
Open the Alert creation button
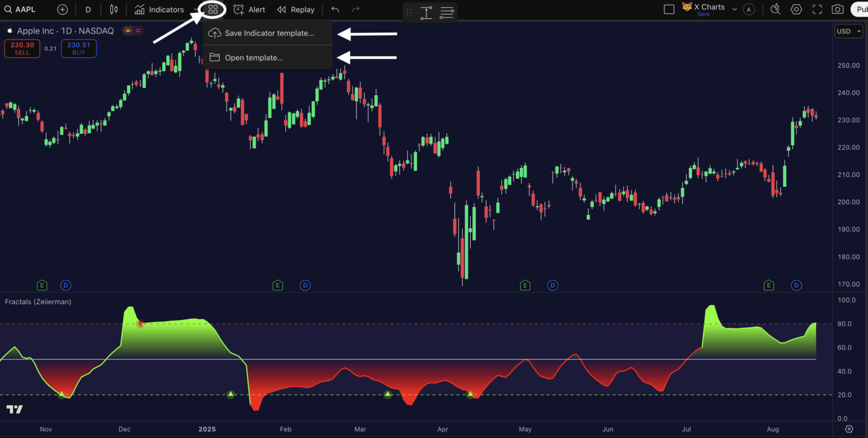249,10
